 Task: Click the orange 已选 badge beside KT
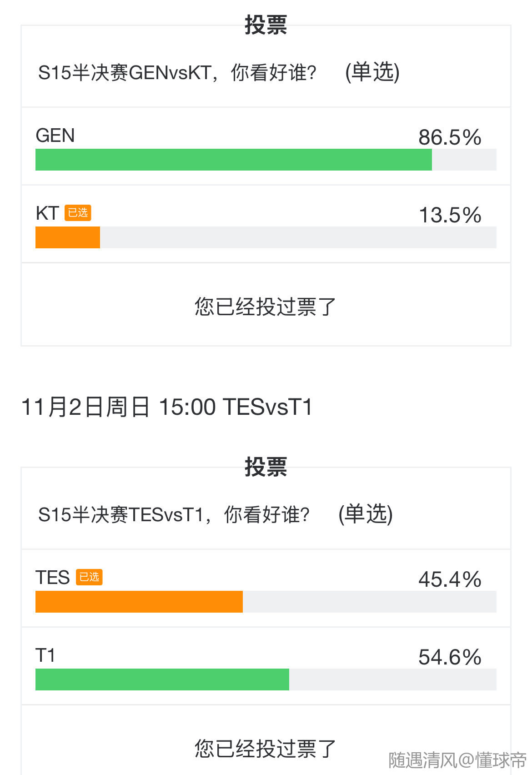tap(78, 213)
